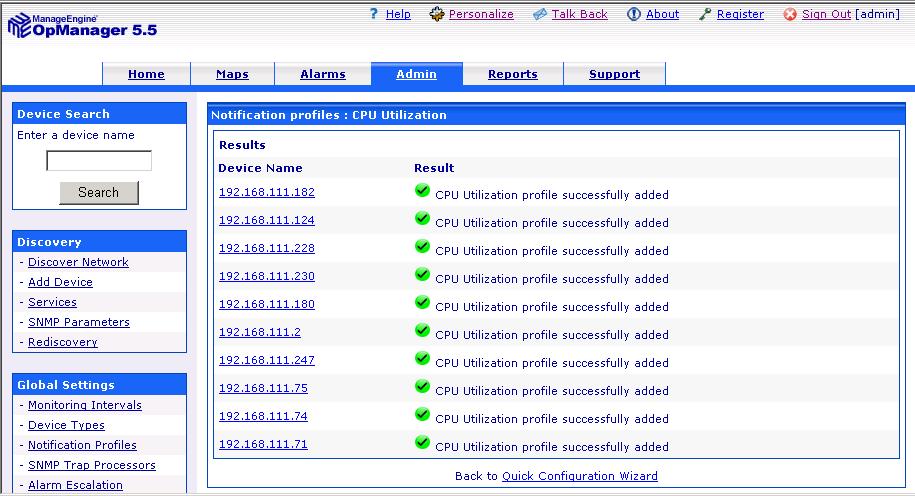The image size is (915, 496).
Task: Open Device Types link
Action: coord(67,425)
